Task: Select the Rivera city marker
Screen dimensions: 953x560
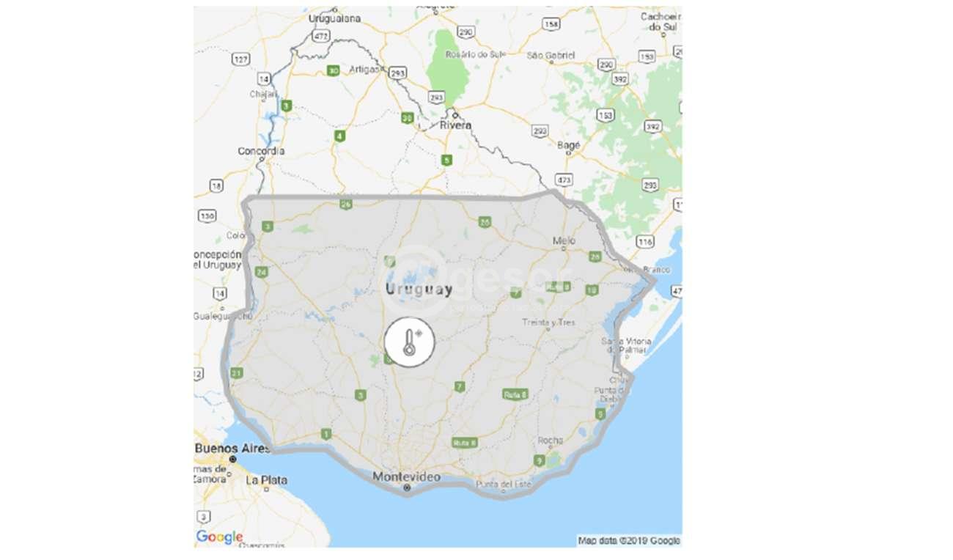Action: [x=455, y=115]
